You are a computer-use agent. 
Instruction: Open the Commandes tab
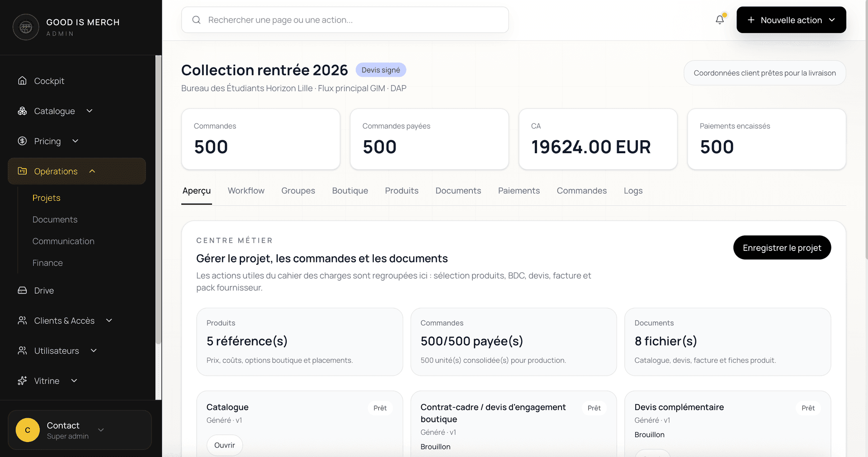[582, 191]
